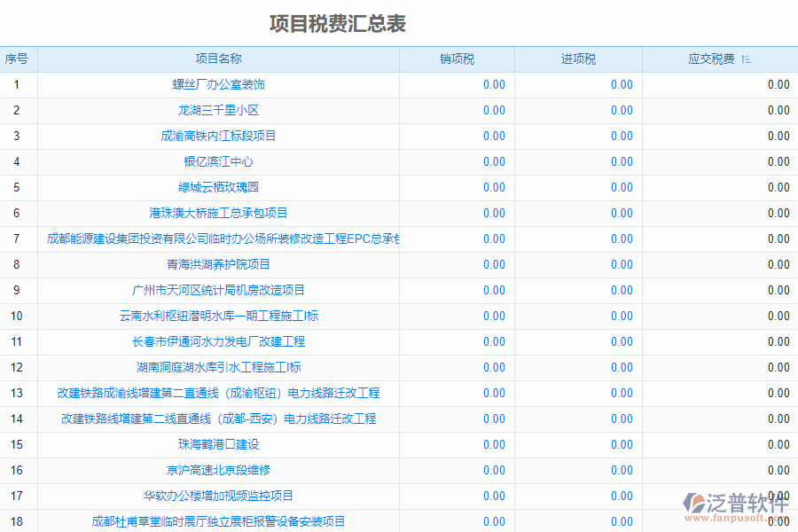
Task: Click the 销项税 column header
Action: [458, 59]
